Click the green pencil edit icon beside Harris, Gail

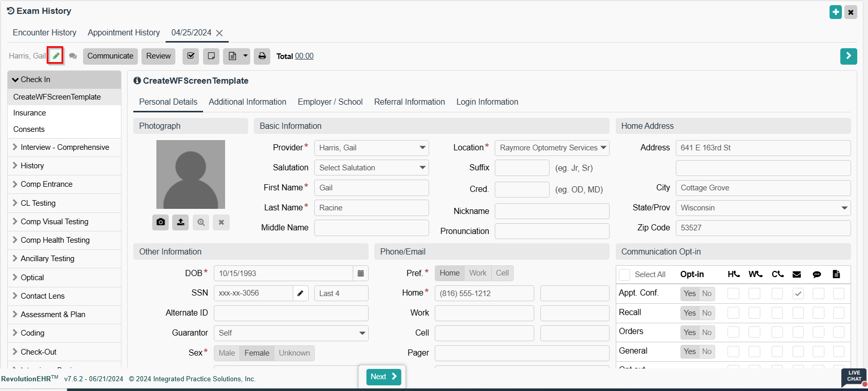55,56
